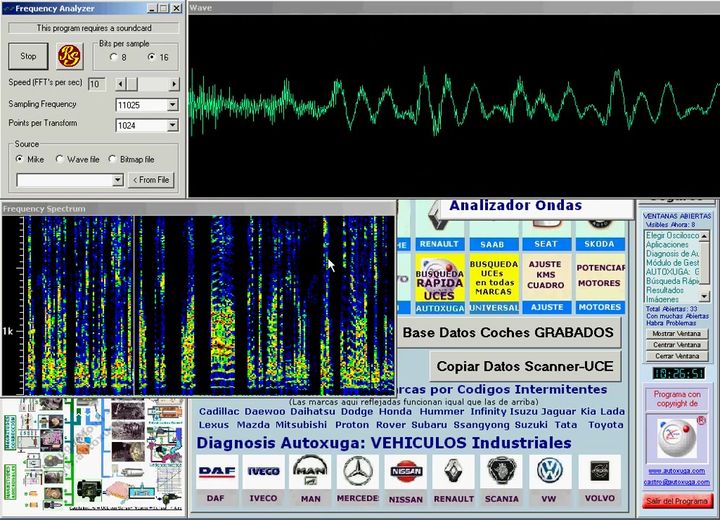Click the From File button
Image resolution: width=720 pixels, height=520 pixels.
click(151, 180)
